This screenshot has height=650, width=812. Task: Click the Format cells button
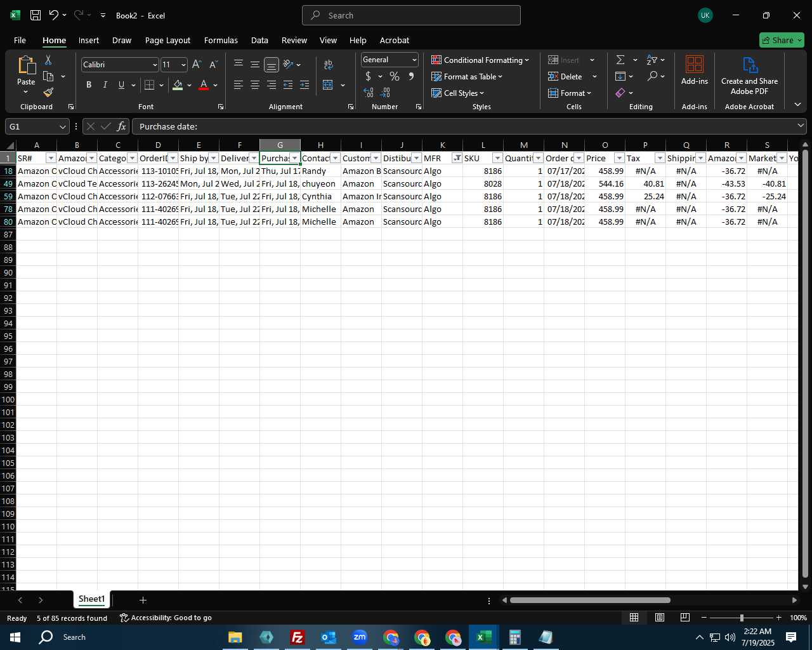(570, 93)
